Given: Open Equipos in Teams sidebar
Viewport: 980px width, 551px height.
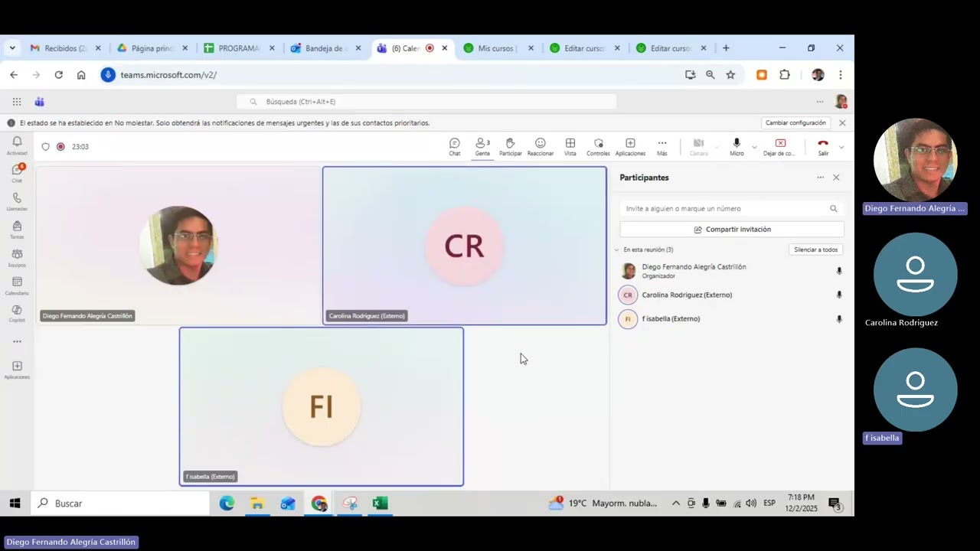Looking at the screenshot, I should 17,258.
